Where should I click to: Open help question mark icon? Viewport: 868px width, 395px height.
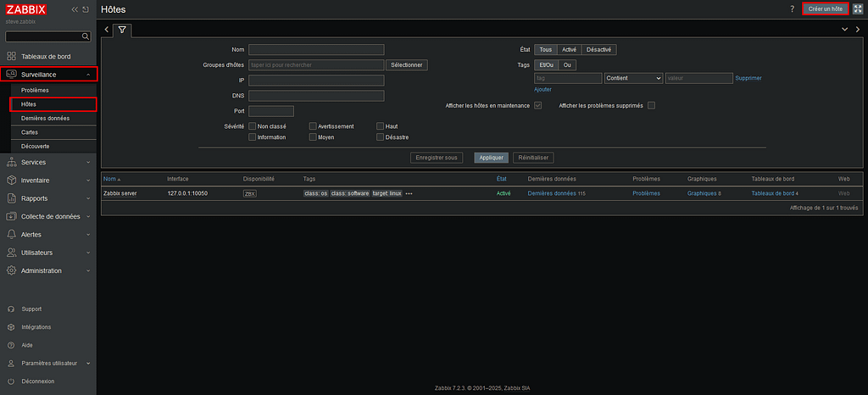(792, 8)
